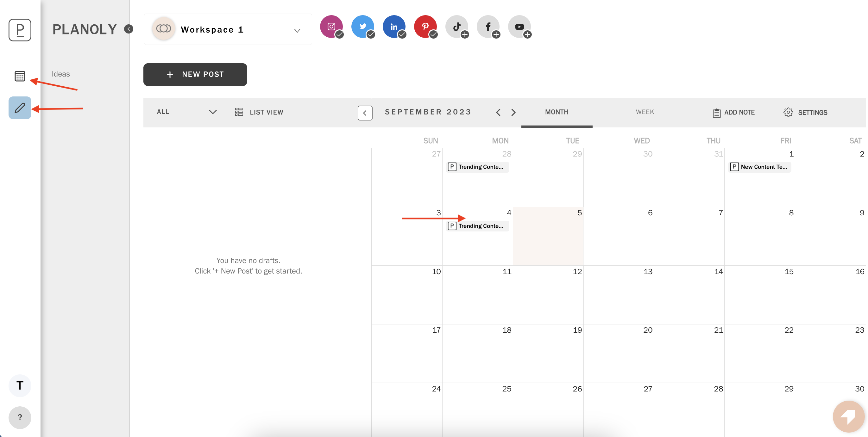Select September 12 calendar cell
The height and width of the screenshot is (437, 868).
[x=548, y=295]
